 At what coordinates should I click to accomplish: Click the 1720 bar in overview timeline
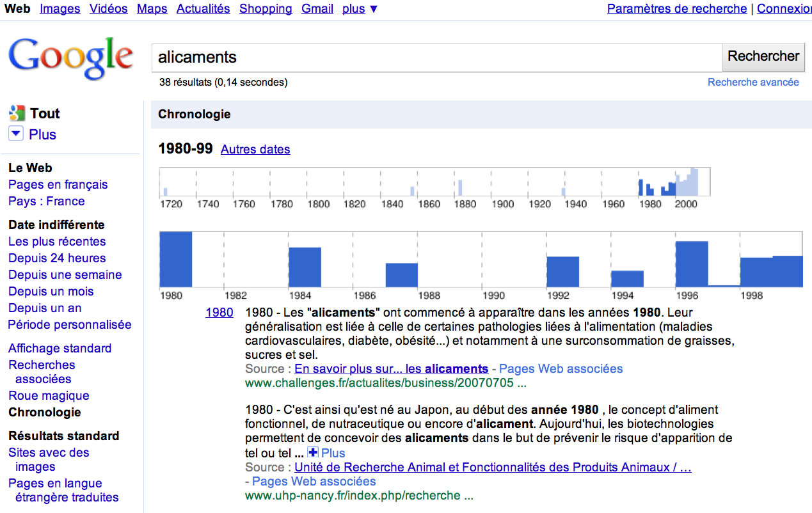point(165,192)
